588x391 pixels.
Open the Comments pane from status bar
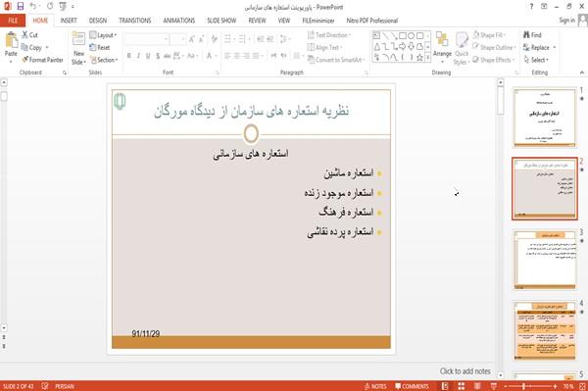tap(412, 386)
